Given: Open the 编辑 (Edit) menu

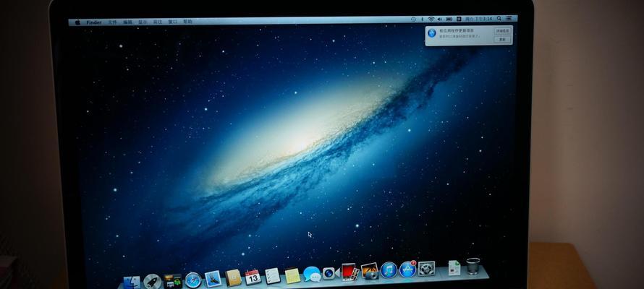Looking at the screenshot, I should 128,22.
